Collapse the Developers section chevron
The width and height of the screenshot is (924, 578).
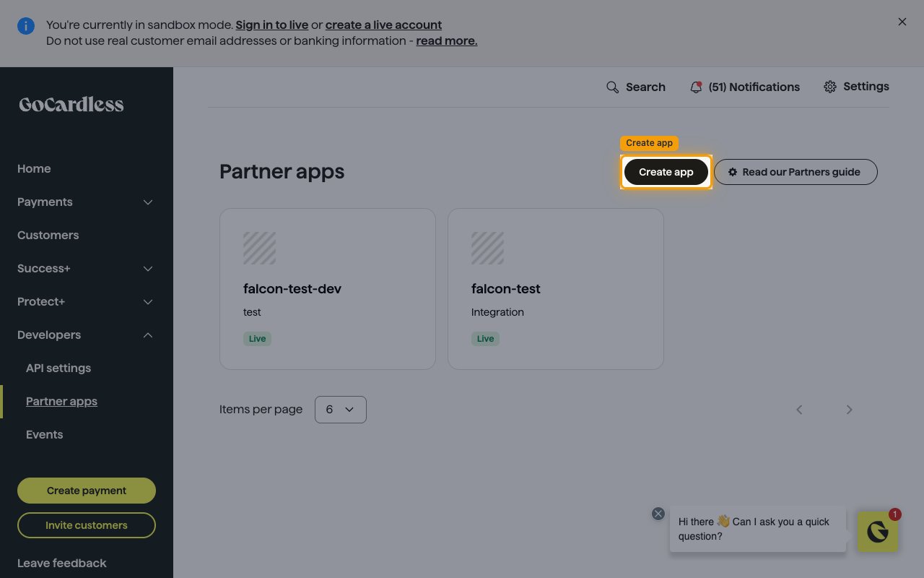click(x=148, y=335)
